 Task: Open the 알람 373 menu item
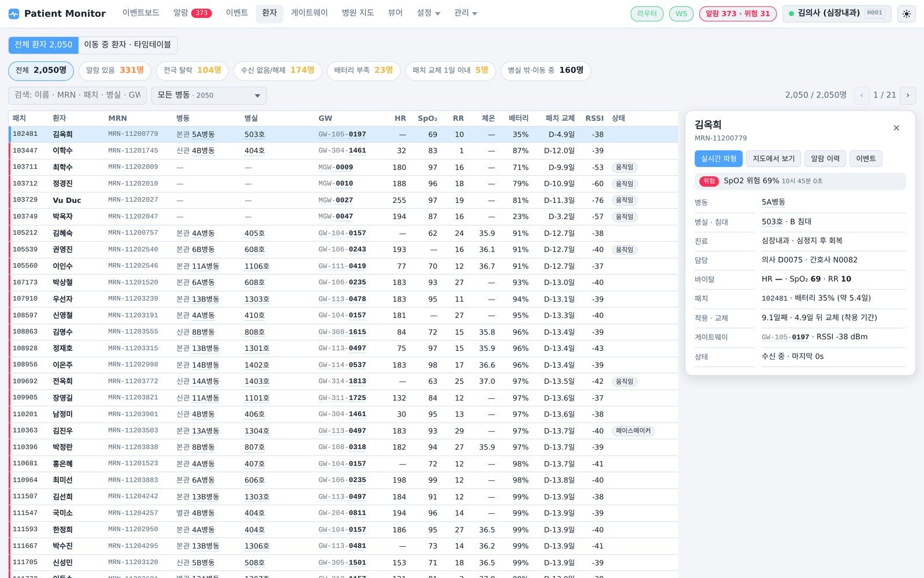click(193, 13)
